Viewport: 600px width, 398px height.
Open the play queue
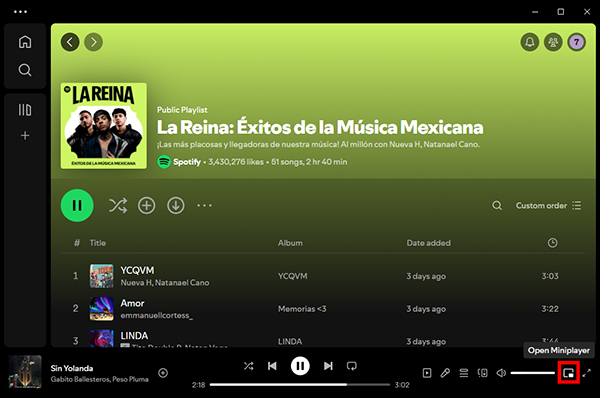tap(464, 373)
